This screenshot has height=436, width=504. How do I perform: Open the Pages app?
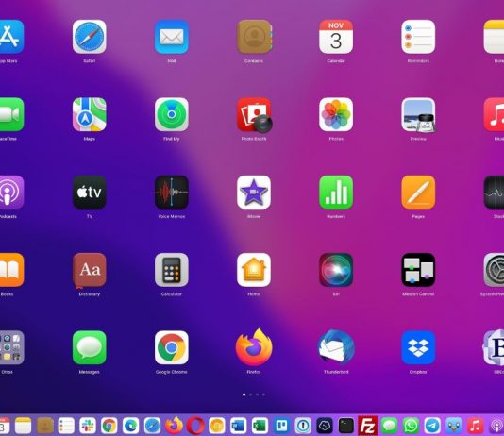point(418,193)
